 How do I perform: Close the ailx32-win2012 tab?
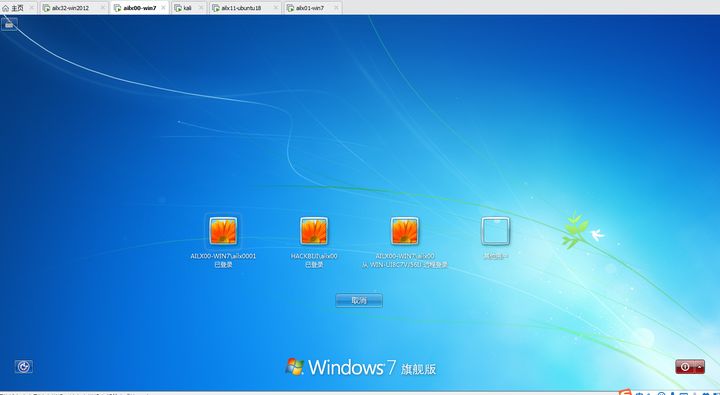point(102,8)
